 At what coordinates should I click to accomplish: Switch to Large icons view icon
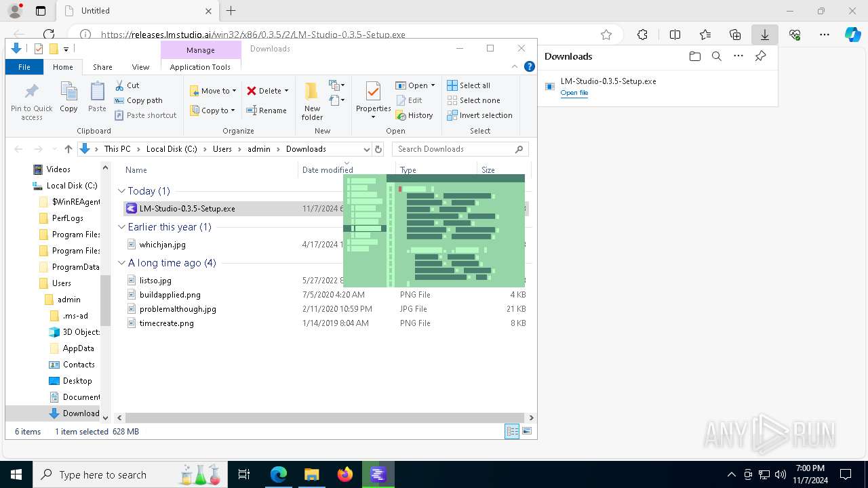pyautogui.click(x=527, y=432)
